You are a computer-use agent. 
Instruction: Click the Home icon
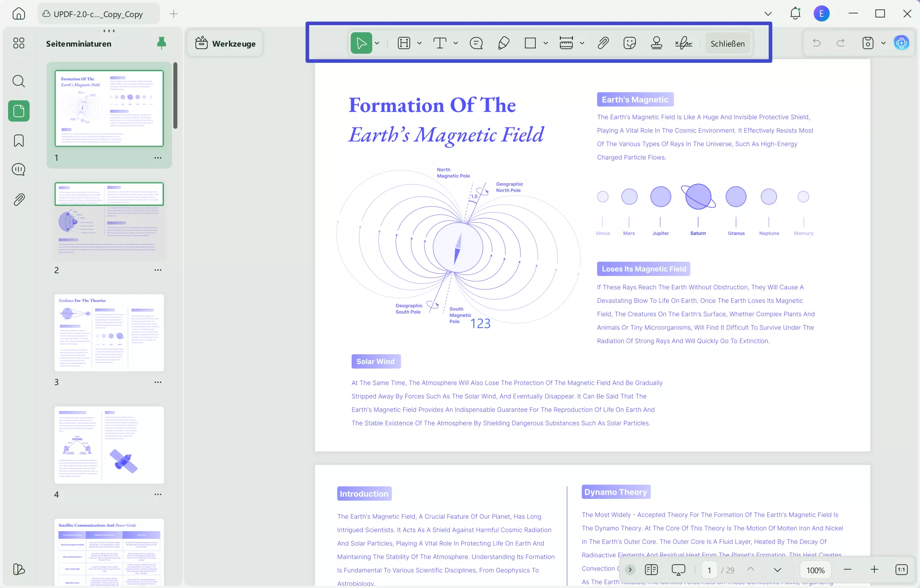[18, 13]
